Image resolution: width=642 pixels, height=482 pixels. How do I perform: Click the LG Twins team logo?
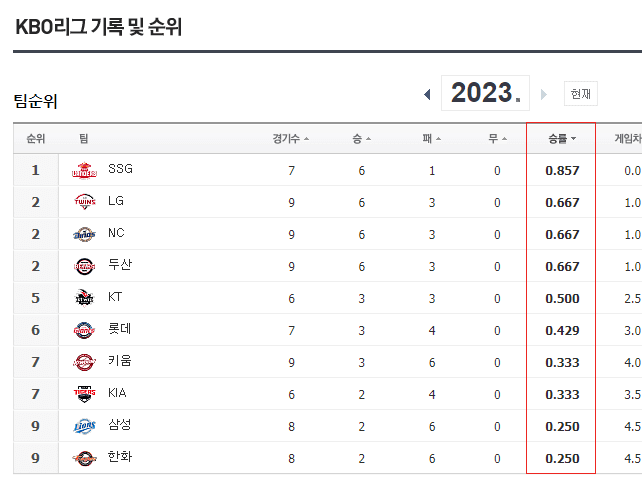[x=83, y=202]
